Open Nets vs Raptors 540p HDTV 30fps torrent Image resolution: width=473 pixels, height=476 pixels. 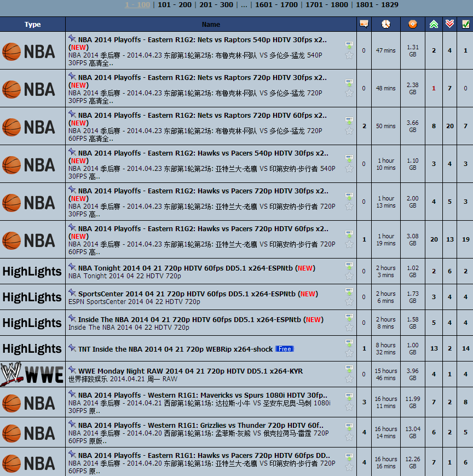pos(203,40)
